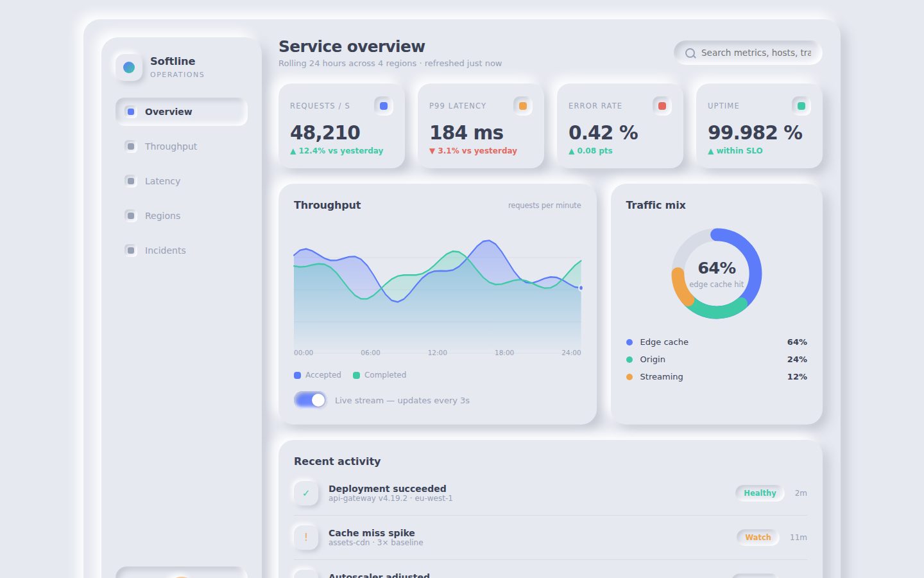The height and width of the screenshot is (578, 924).
Task: Open the Deployment succeeded activity entry
Action: [x=551, y=493]
